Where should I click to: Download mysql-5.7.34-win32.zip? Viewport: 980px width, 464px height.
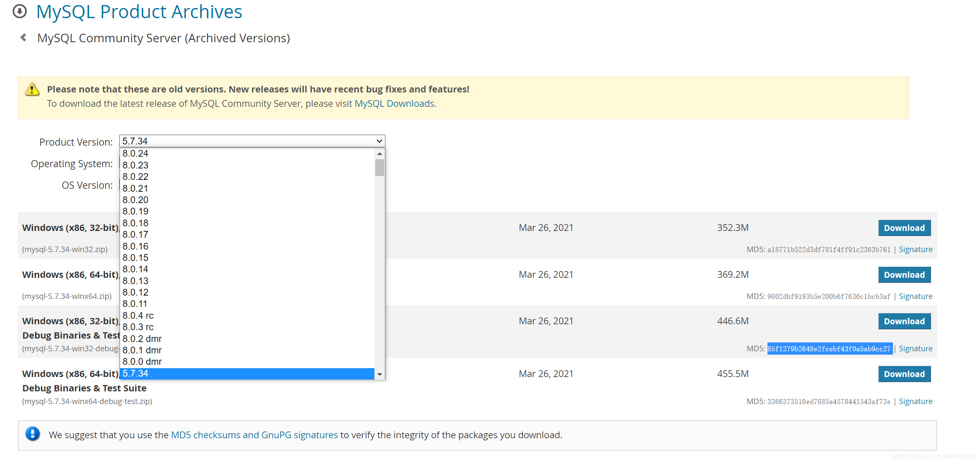904,228
